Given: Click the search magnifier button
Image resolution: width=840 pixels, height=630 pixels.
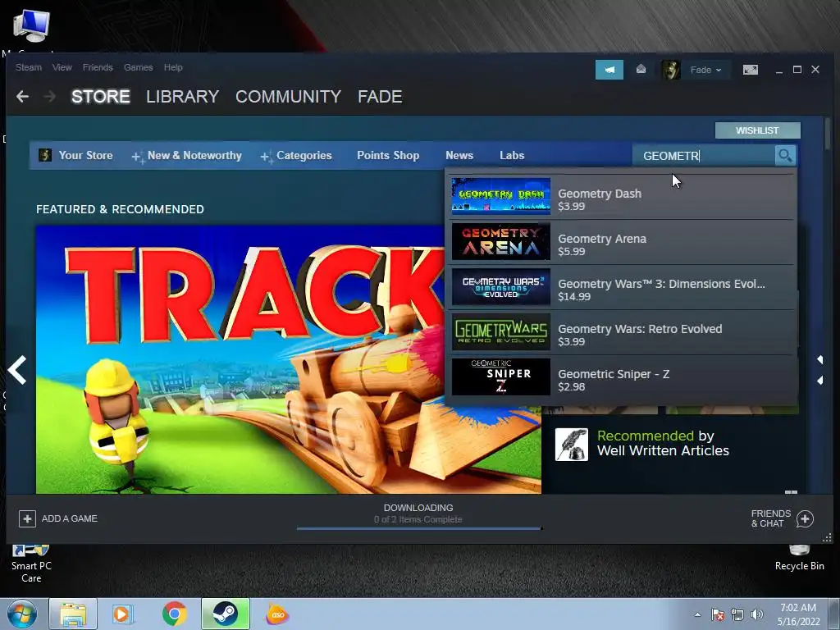Looking at the screenshot, I should [785, 155].
